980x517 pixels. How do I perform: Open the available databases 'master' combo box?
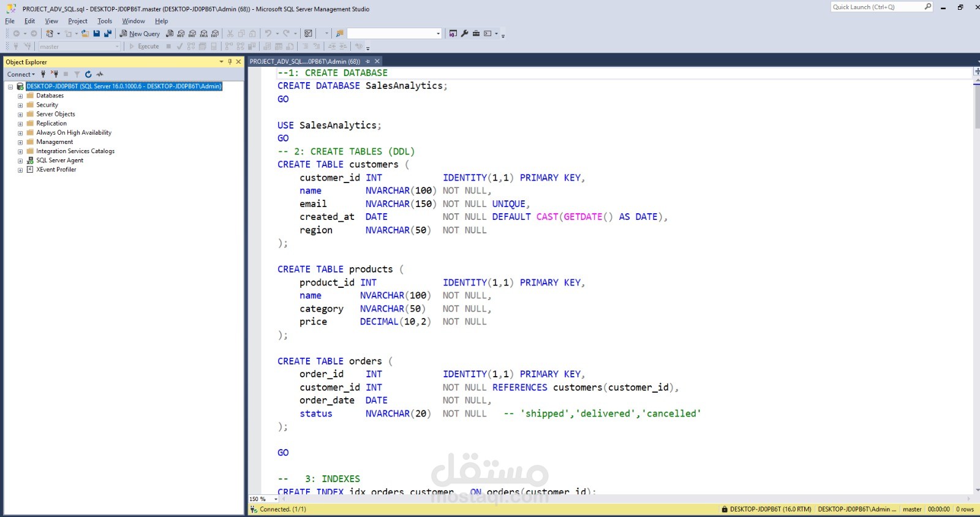(x=80, y=47)
